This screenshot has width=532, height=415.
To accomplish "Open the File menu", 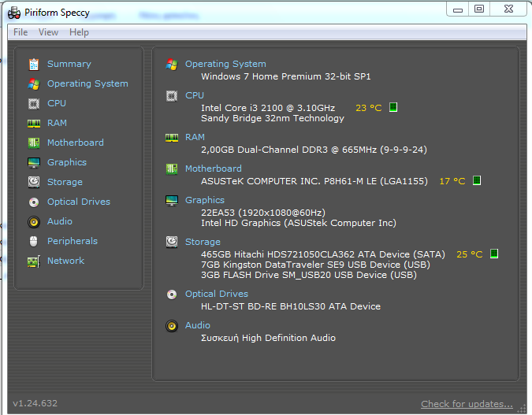I will click(20, 32).
